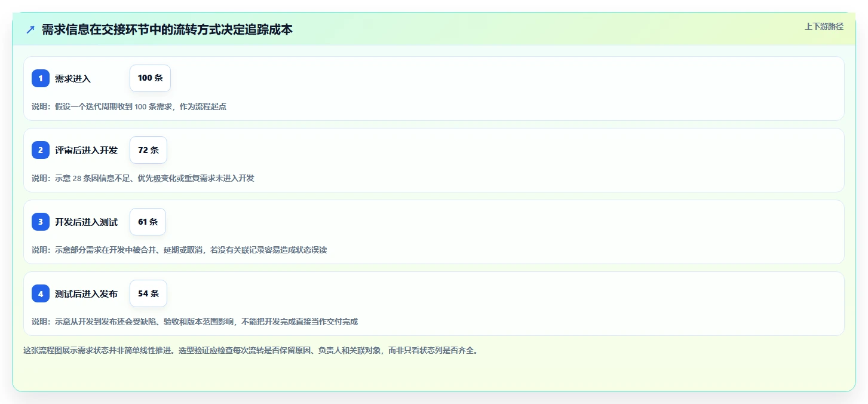Click the note mentioning 合并、延期或取消

pos(179,250)
